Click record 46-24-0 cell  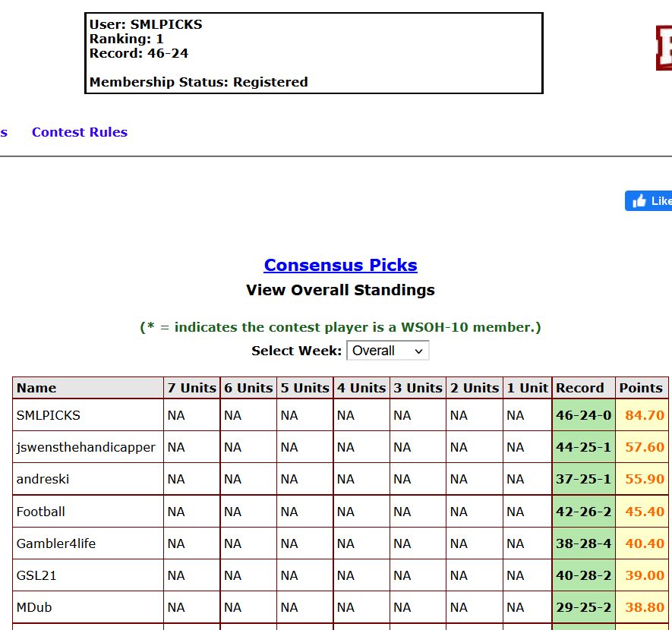(584, 415)
